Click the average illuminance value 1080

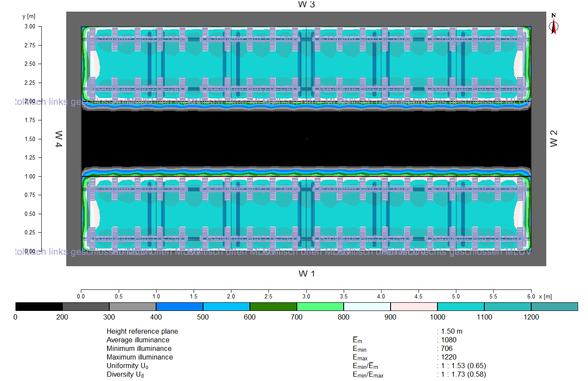449,340
